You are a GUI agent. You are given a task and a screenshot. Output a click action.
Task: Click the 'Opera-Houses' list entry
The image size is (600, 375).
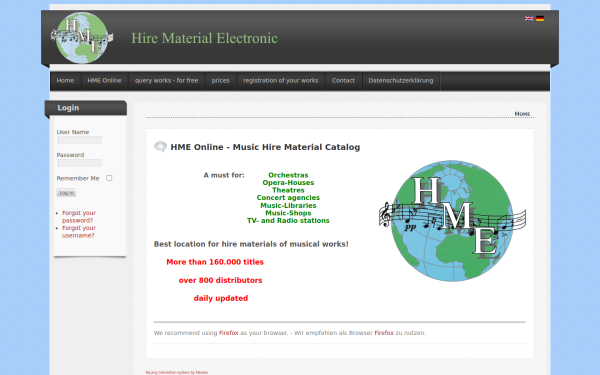pos(288,183)
